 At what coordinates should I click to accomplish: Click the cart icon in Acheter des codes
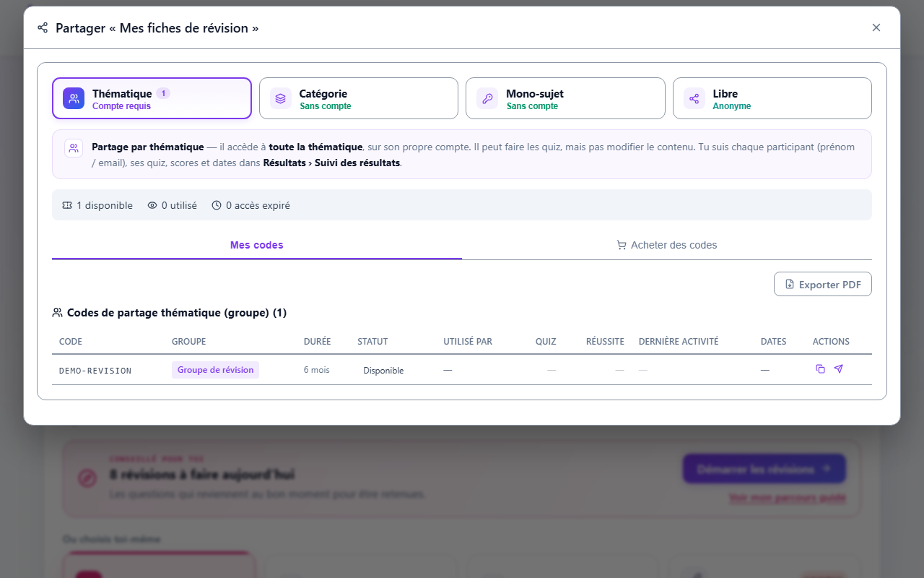[x=622, y=245]
